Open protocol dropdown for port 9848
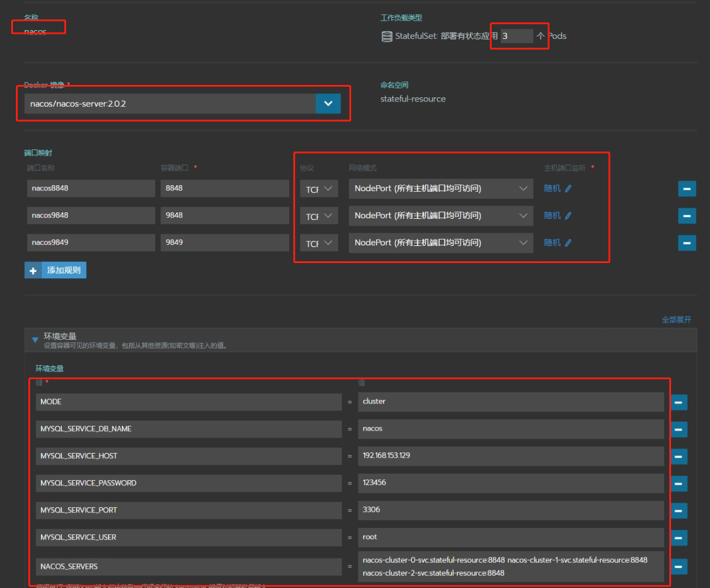The image size is (710, 588). coord(319,216)
